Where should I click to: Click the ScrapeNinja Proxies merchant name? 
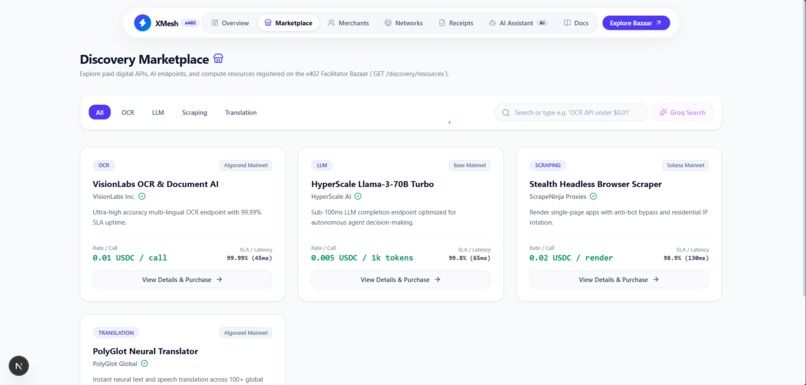pos(558,196)
